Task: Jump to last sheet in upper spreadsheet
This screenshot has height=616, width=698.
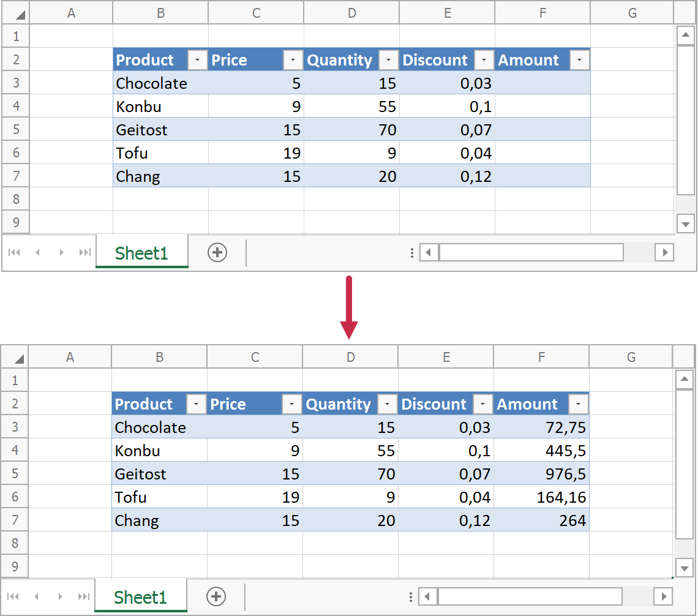Action: click(x=85, y=252)
